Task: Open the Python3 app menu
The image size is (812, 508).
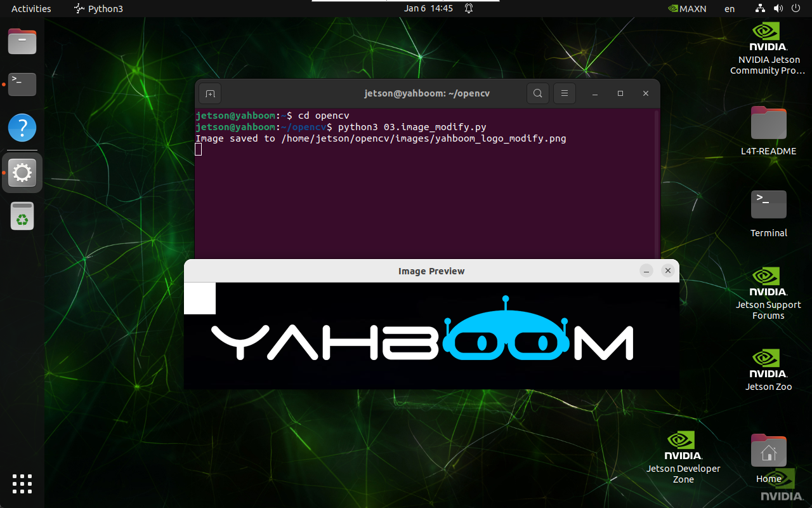Action: [x=99, y=9]
